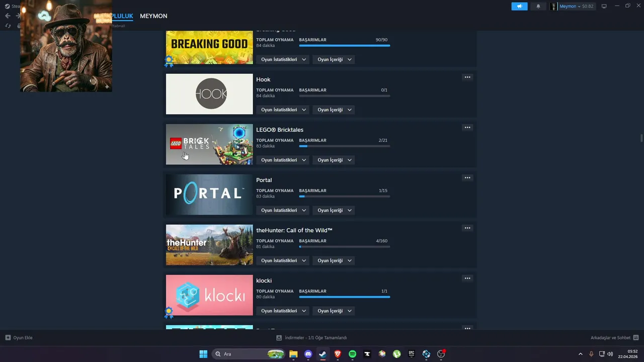Switch to Big Picture mode icon
This screenshot has width=644, height=362.
point(604,7)
